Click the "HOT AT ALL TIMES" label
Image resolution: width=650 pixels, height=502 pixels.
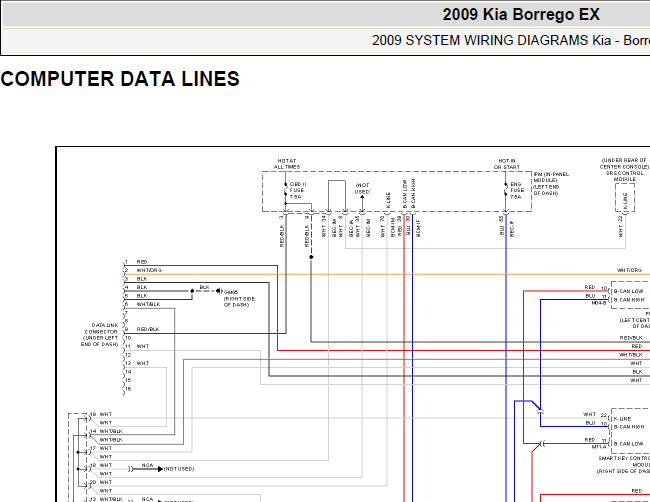tap(287, 164)
